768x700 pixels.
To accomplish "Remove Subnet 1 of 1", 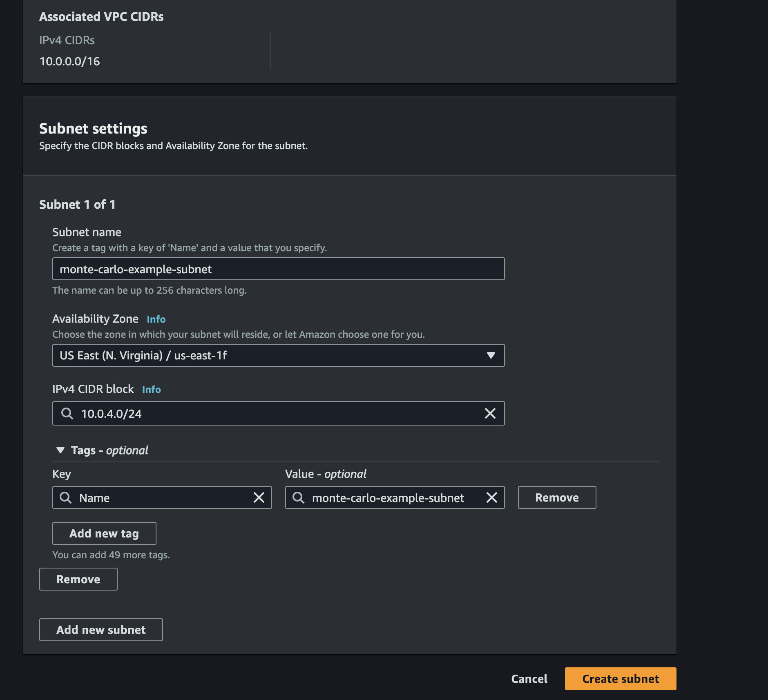I will point(78,579).
